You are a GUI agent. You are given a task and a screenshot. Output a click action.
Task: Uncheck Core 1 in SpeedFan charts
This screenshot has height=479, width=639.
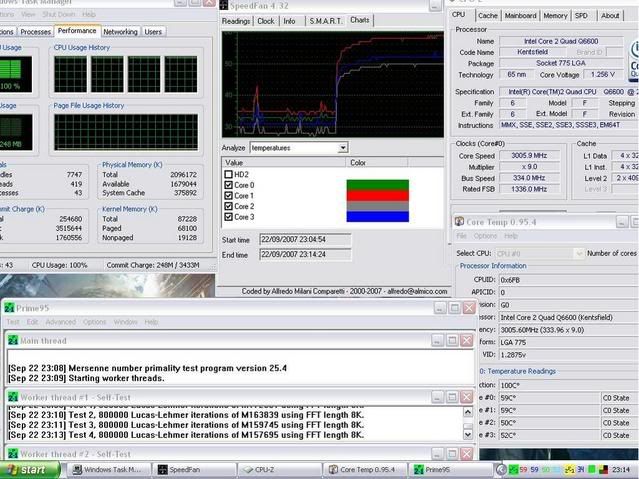229,196
